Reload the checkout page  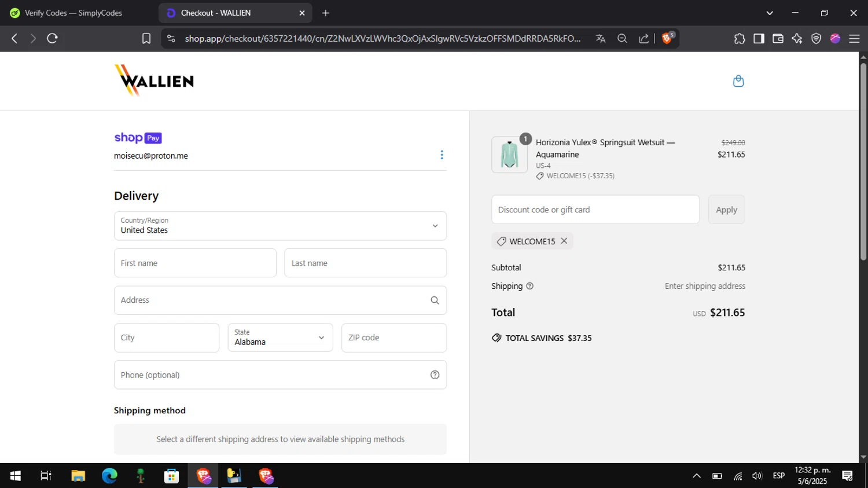tap(52, 38)
